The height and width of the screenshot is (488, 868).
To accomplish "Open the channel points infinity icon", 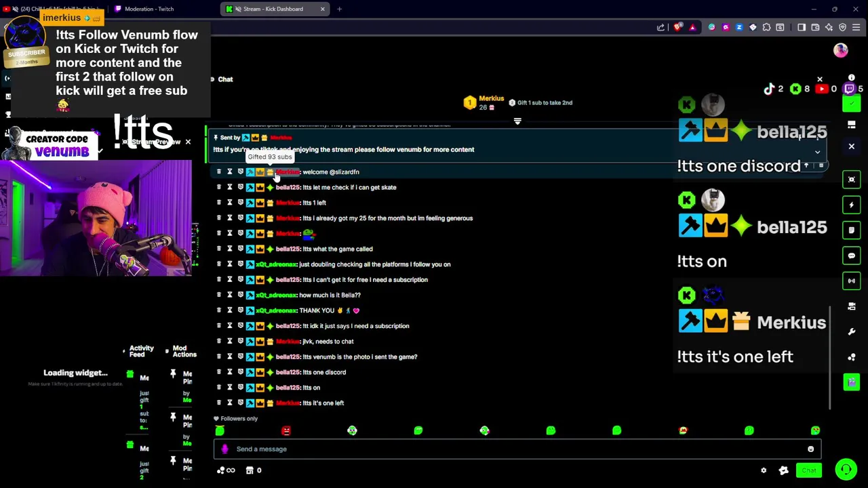I will pos(226,470).
